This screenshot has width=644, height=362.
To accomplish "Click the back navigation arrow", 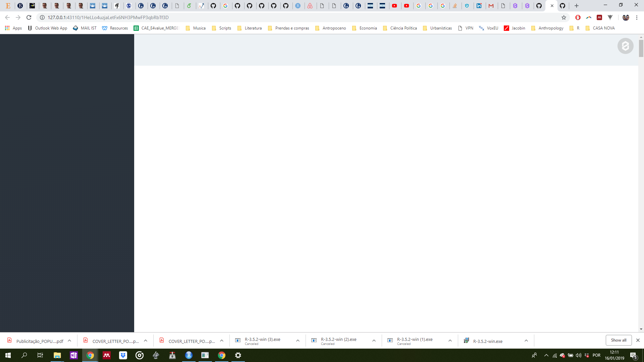I will (x=7, y=17).
